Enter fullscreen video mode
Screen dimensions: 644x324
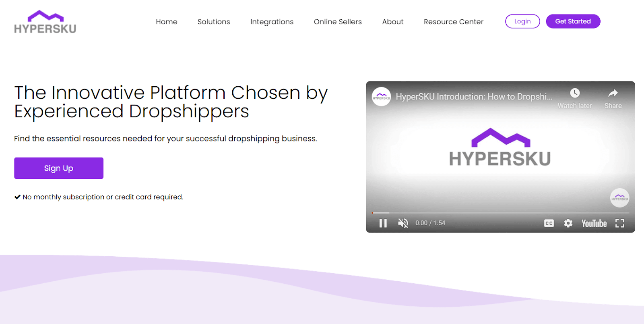pyautogui.click(x=620, y=223)
